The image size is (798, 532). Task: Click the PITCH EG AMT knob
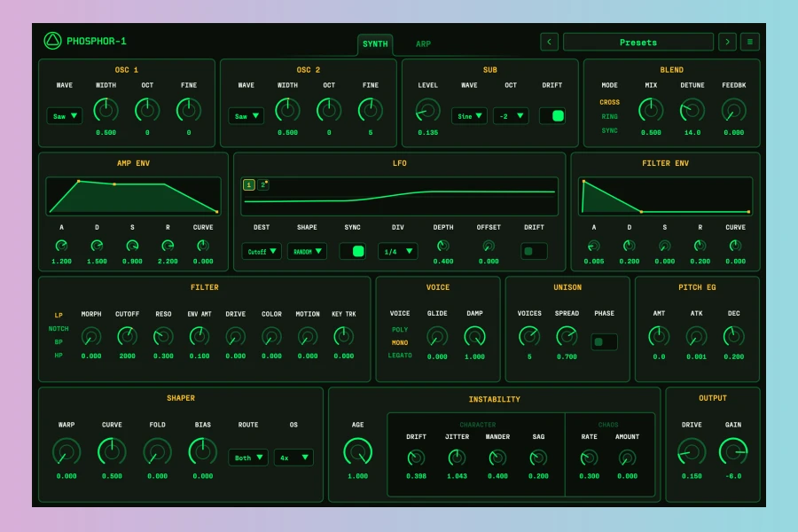point(659,337)
